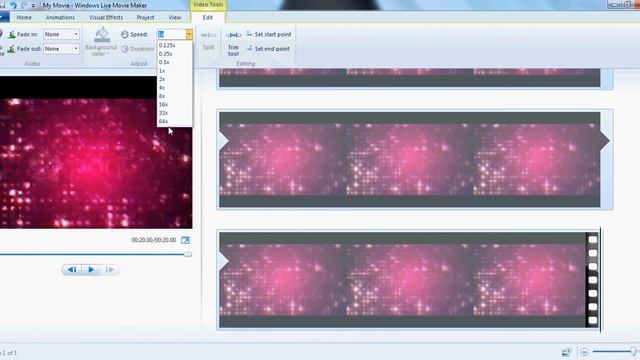Play the video preview
Screen dimensions: 640x360
click(91, 269)
